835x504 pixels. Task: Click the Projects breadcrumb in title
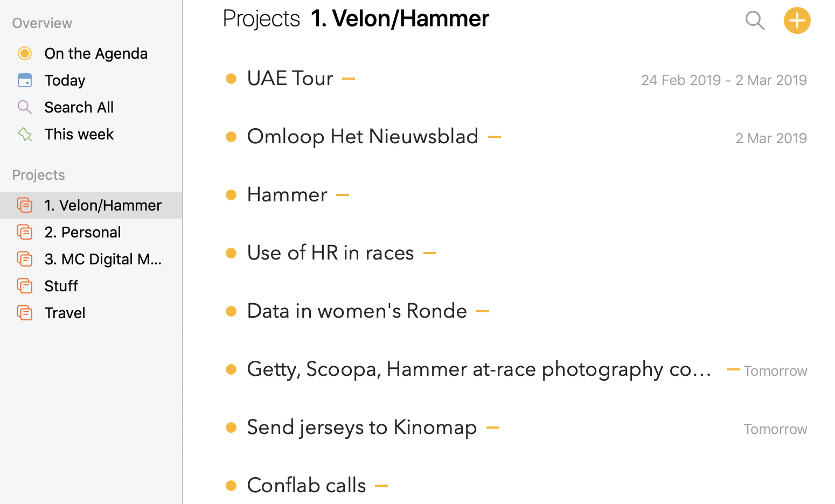pyautogui.click(x=261, y=19)
